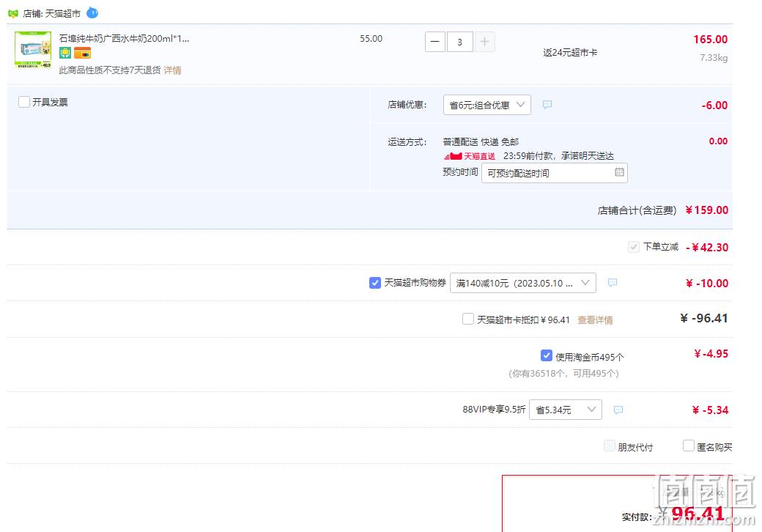Click the shipping fee 0.00
Image resolution: width=762 pixels, height=532 pixels.
coord(718,141)
